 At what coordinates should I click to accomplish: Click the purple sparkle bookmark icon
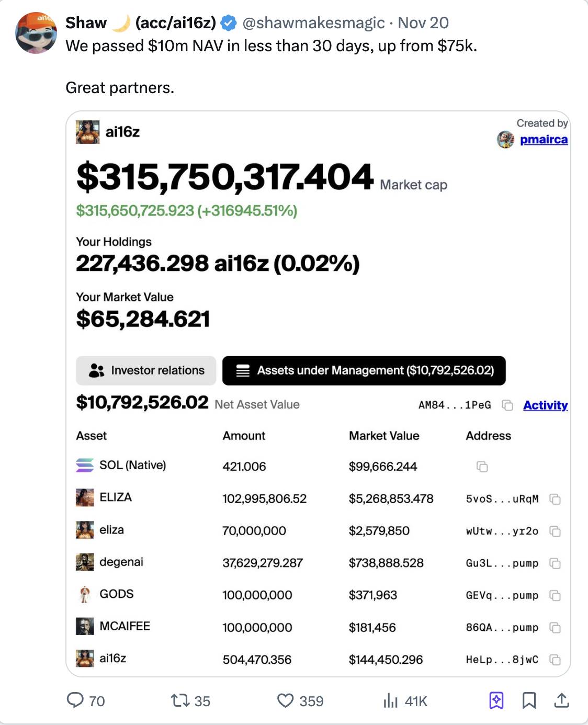[x=496, y=700]
